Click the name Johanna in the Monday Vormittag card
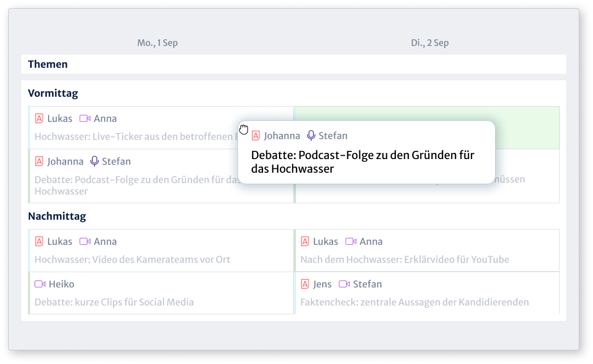This screenshot has width=593, height=364. coord(65,161)
